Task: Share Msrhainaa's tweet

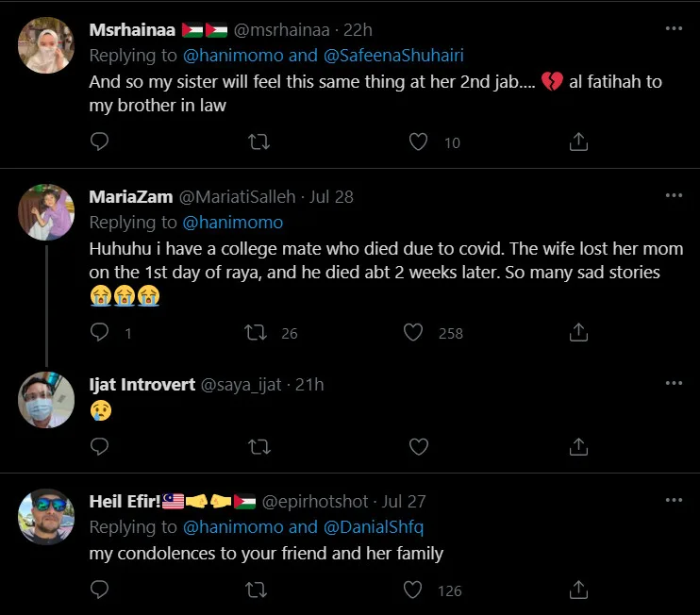Action: pyautogui.click(x=579, y=142)
